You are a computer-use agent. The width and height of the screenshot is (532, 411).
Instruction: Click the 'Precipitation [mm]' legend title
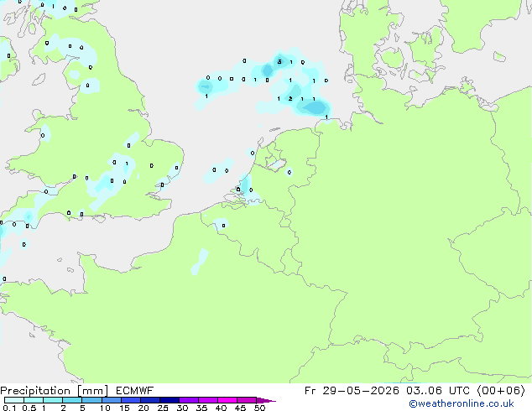(x=55, y=391)
